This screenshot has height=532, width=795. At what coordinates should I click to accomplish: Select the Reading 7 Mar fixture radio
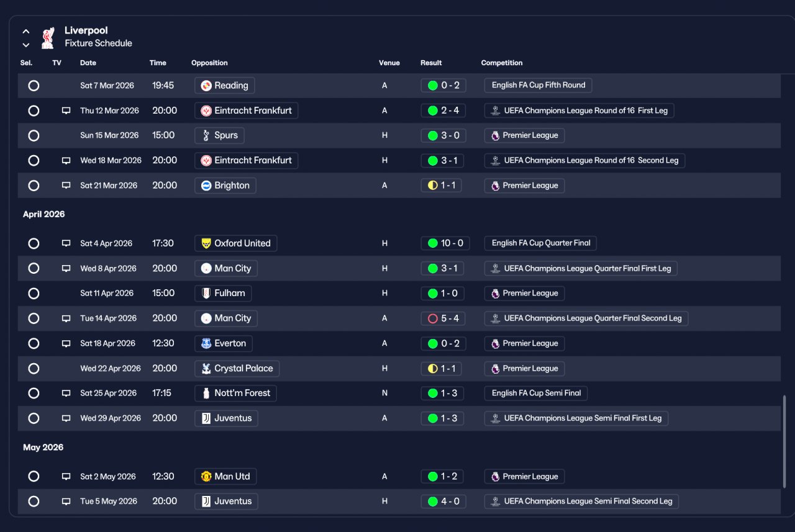point(34,86)
